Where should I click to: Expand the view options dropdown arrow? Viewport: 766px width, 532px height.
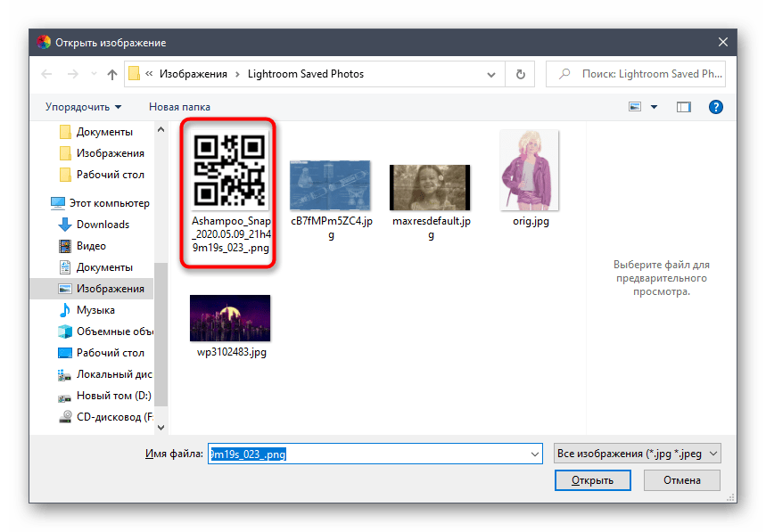point(654,107)
